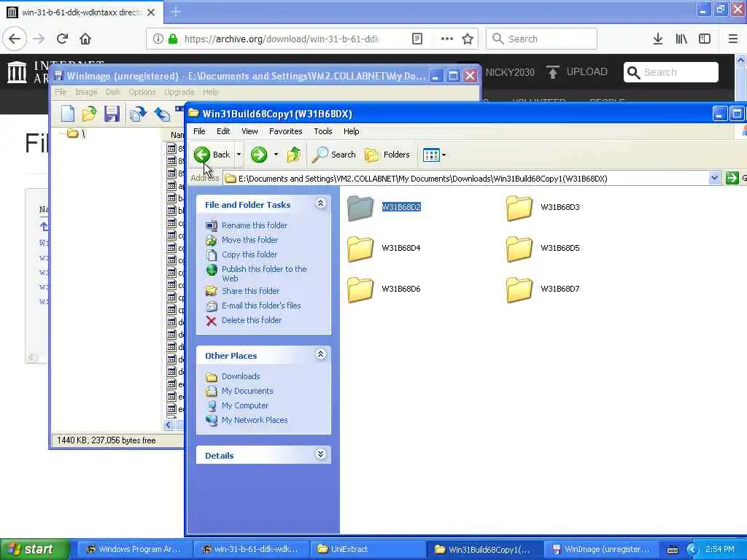Click the Firefox home icon

[85, 39]
